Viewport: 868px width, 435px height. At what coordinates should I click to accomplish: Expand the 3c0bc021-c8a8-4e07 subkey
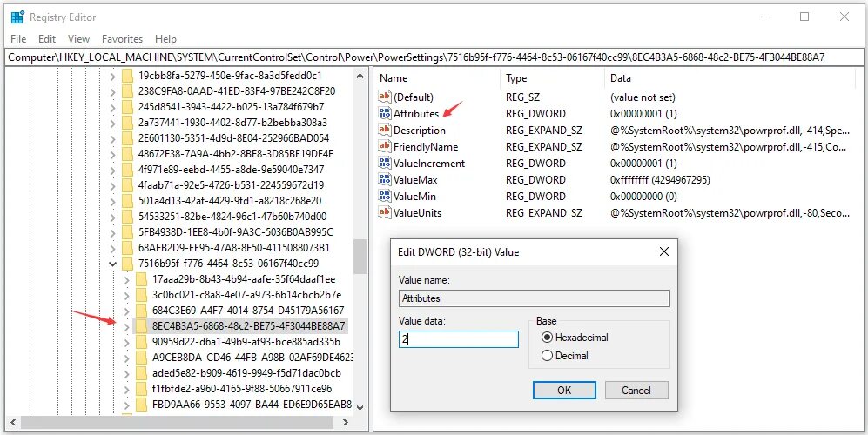[x=127, y=295]
